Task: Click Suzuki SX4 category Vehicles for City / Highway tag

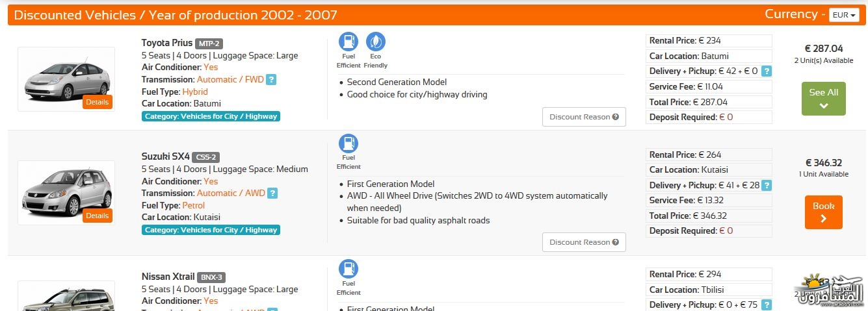Action: (x=211, y=230)
